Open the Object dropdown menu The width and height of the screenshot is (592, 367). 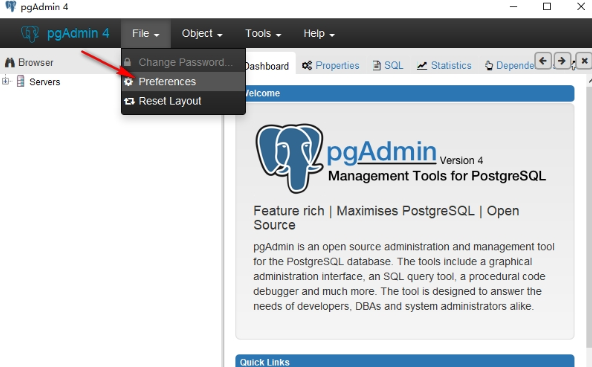tap(202, 34)
